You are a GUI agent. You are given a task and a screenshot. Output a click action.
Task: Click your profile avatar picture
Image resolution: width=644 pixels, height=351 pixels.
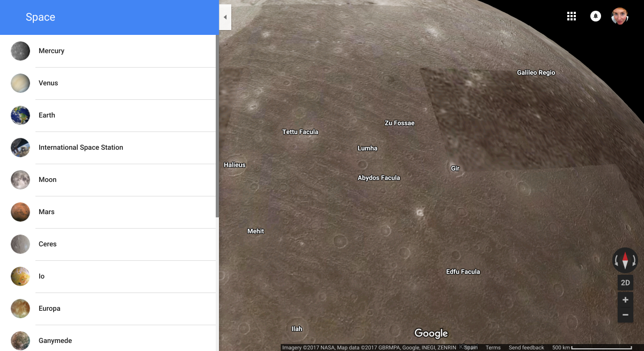coord(619,16)
